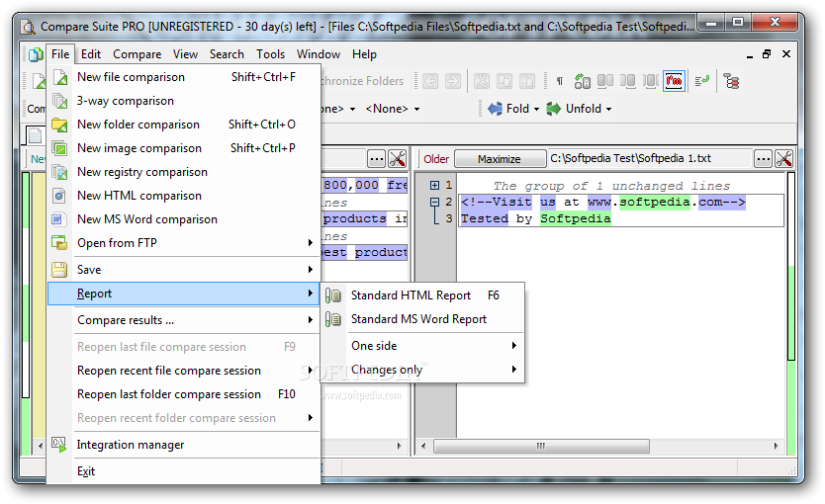Click the Compare Suite app icon left of File

click(x=36, y=54)
